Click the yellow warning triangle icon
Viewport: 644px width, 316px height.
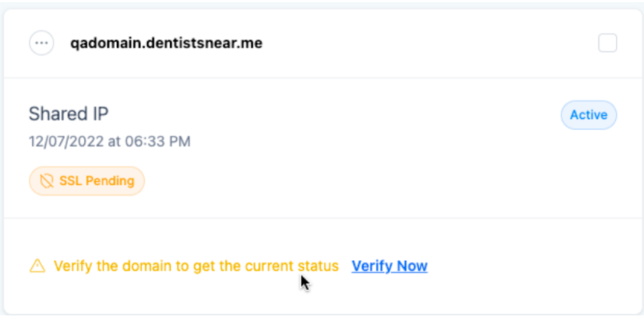click(37, 266)
